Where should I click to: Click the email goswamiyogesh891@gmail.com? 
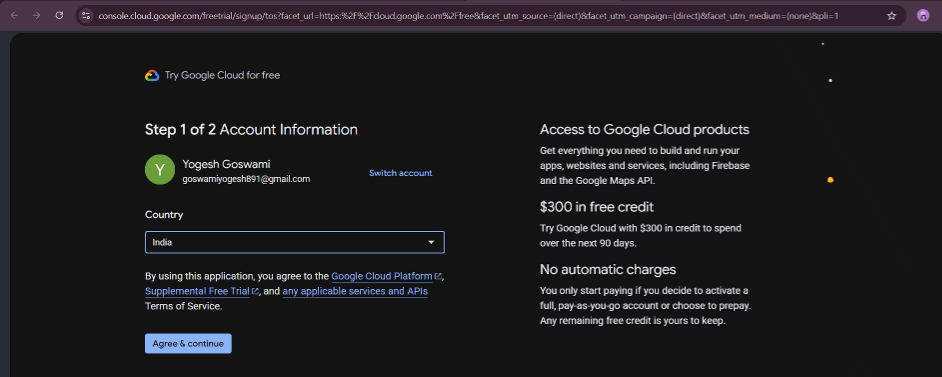pyautogui.click(x=246, y=179)
